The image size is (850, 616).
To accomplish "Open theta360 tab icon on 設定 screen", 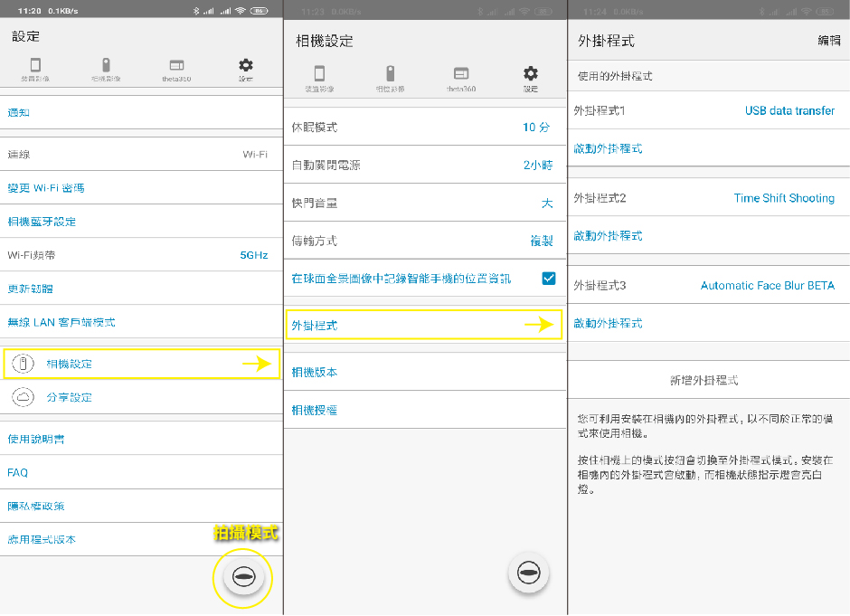I will [176, 65].
